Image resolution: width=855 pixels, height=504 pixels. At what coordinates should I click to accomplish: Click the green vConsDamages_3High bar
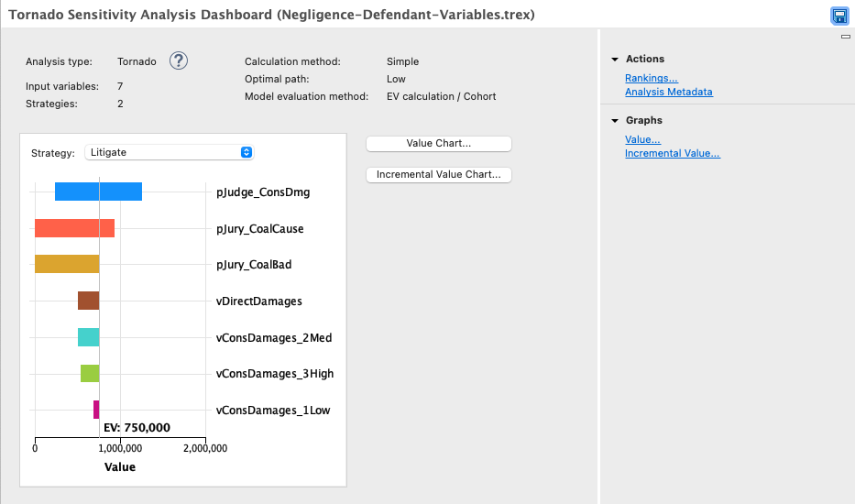coord(89,373)
